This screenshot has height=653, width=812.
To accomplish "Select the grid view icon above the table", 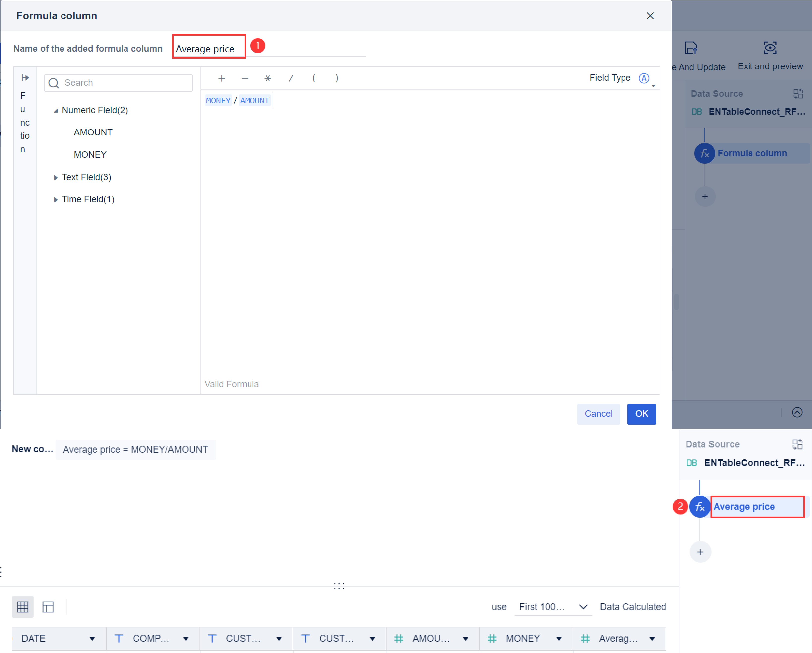I will (x=23, y=607).
